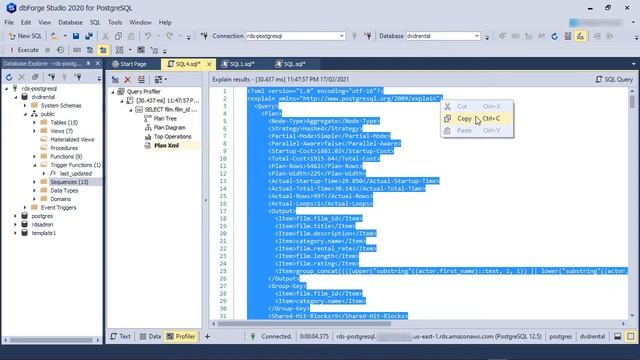This screenshot has height=360, width=640.
Task: Click the plug icon left of Connection label
Action: tap(204, 36)
